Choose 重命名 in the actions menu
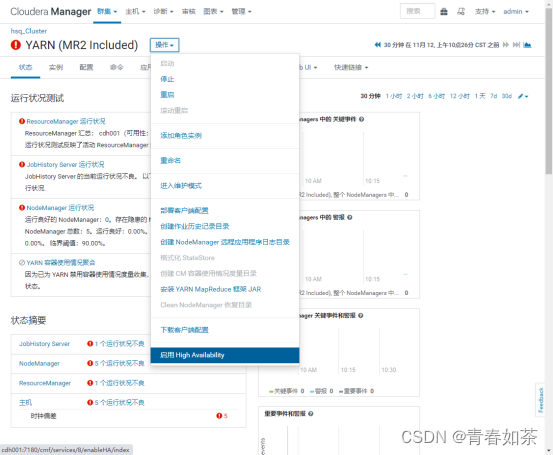The height and width of the screenshot is (455, 553). tap(171, 160)
